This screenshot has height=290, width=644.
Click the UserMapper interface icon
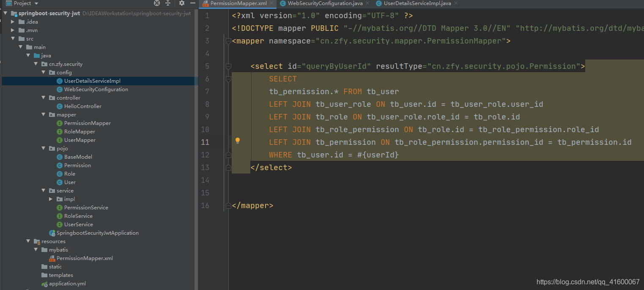pos(60,140)
